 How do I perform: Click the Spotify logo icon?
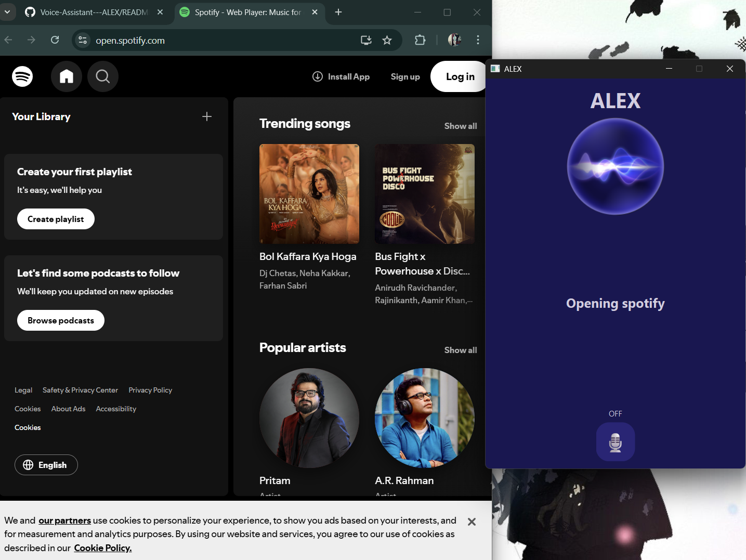[22, 76]
